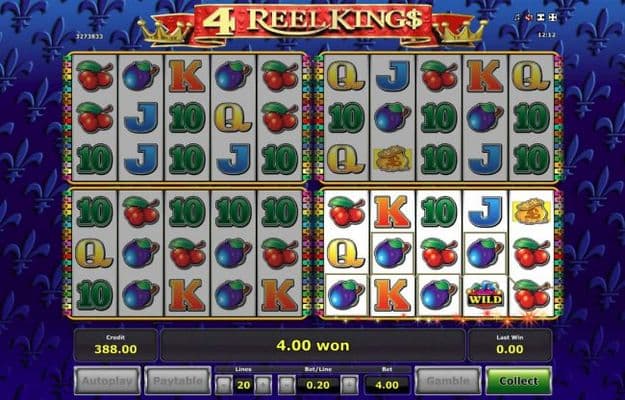Open fullscreen mode icon
The image size is (625, 400).
[552, 18]
